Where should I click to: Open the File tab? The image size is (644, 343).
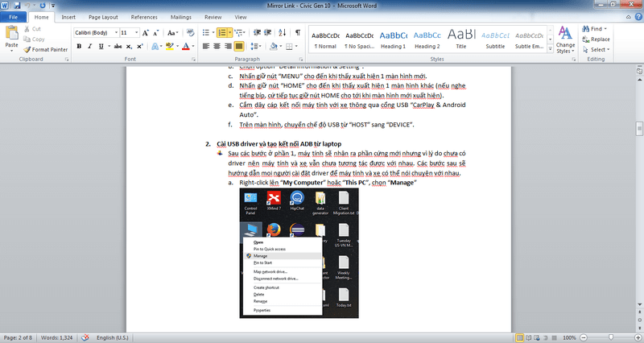14,16
